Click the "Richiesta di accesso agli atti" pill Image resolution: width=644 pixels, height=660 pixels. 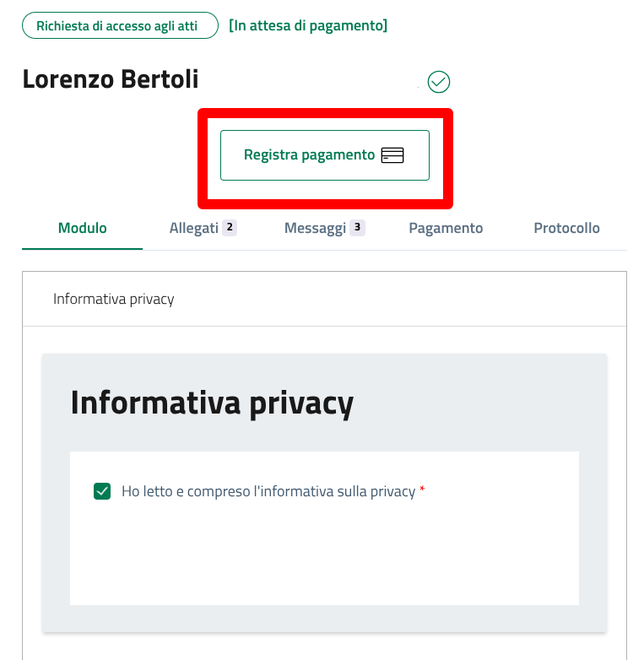pos(116,25)
